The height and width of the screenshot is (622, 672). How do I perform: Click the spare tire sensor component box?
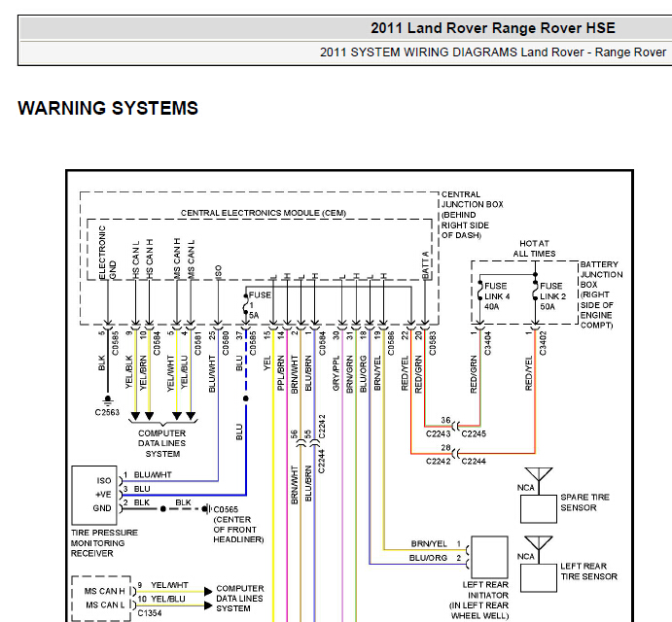click(x=539, y=509)
